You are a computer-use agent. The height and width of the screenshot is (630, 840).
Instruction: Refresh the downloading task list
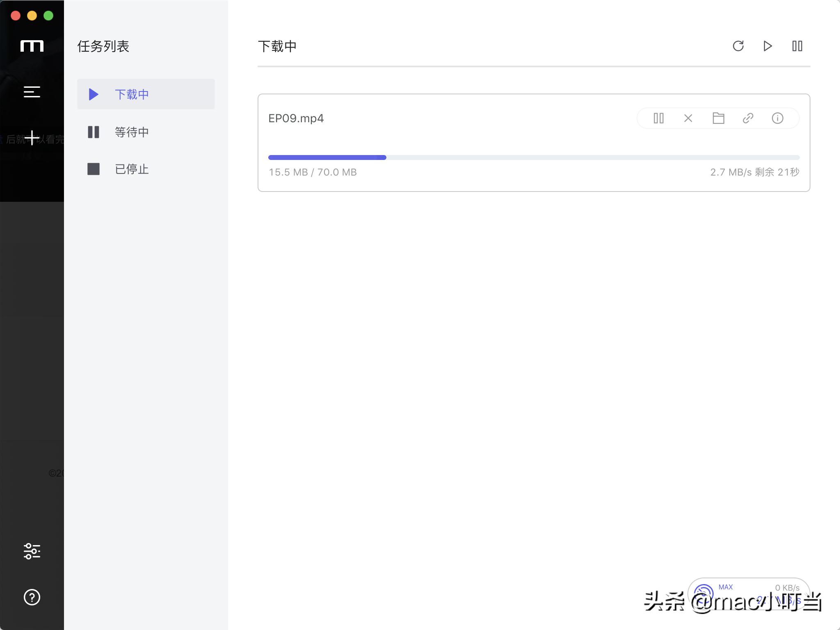pos(738,46)
